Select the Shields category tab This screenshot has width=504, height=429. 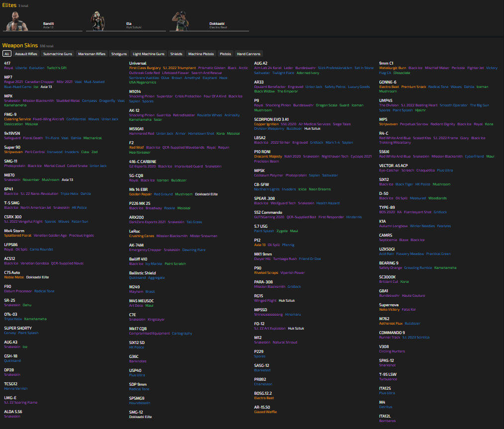coord(176,54)
